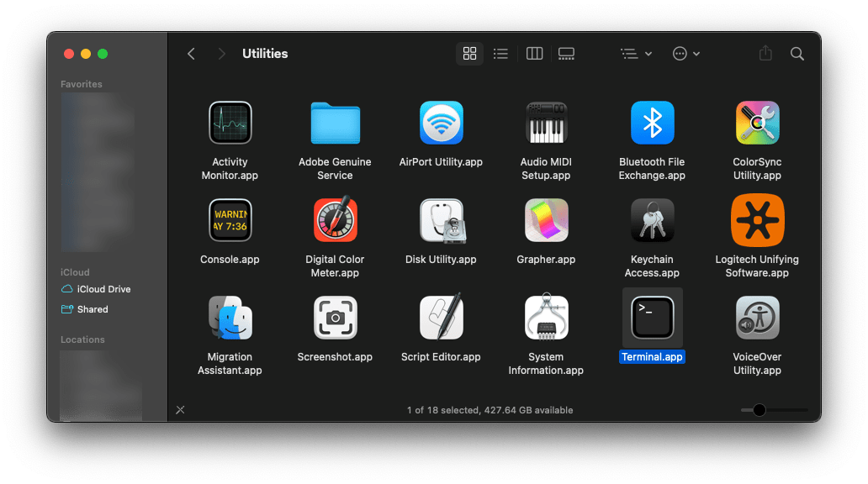Select the Adobe Genuine Service folder
Image resolution: width=868 pixels, height=484 pixels.
(x=335, y=124)
